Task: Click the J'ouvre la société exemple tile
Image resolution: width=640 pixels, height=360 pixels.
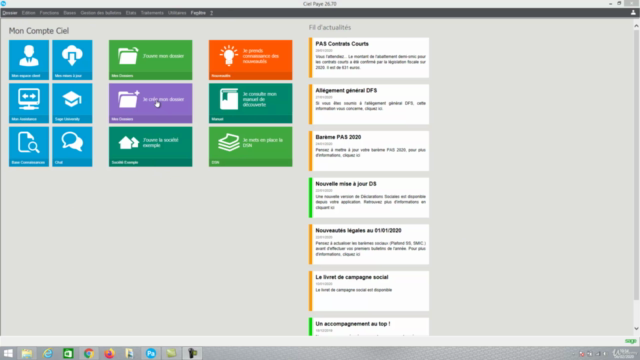Action: click(151, 147)
